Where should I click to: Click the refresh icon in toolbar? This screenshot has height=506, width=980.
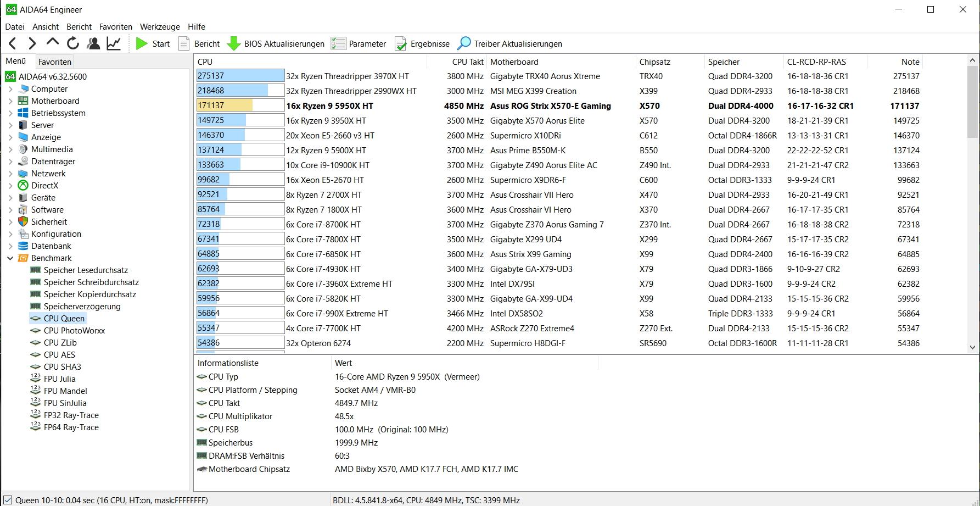72,43
